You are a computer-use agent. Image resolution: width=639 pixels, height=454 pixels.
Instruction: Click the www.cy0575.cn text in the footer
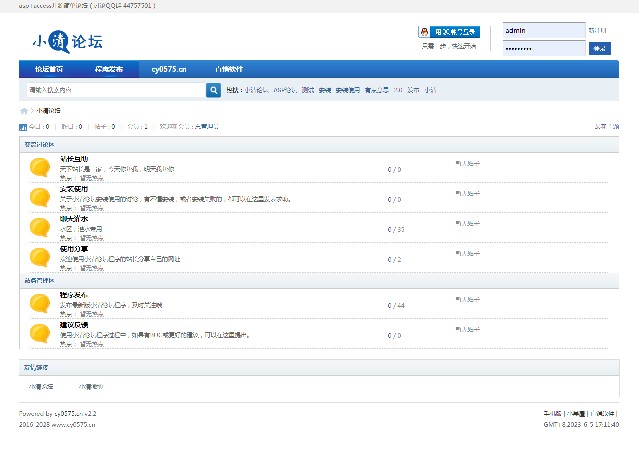point(73,424)
